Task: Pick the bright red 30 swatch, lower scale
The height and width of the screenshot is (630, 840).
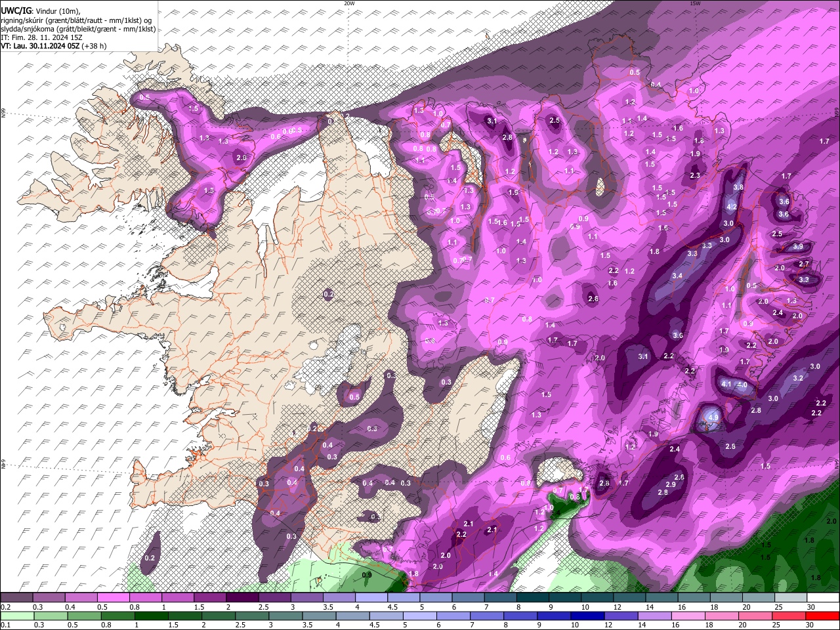Action: point(822,616)
